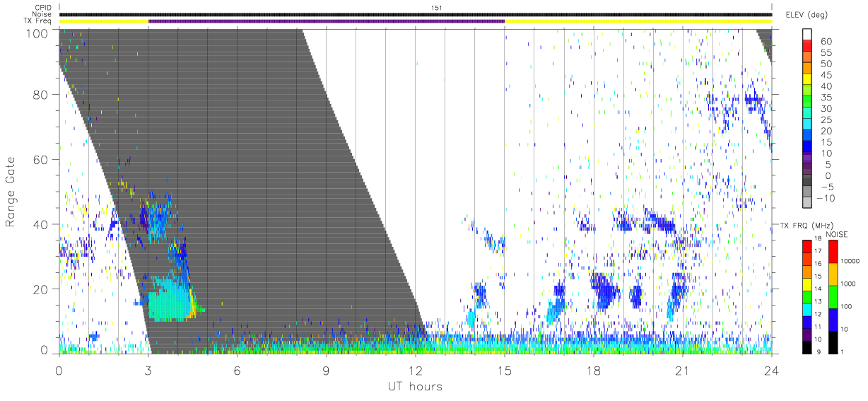Click the purple segment of the TX Freq bar
Viewport: 868px width, 401px height.
tap(326, 21)
